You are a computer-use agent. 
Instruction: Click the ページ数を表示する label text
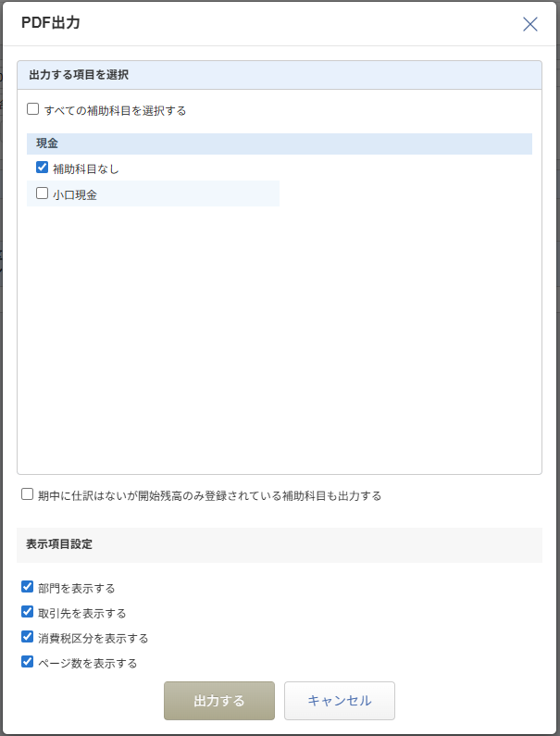[88, 663]
